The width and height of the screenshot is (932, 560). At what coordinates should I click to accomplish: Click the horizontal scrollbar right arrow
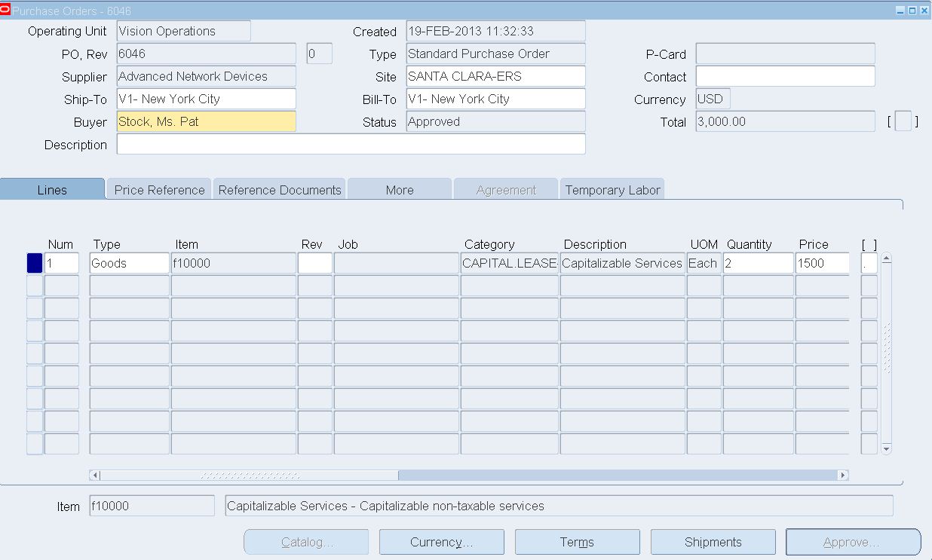pos(843,476)
